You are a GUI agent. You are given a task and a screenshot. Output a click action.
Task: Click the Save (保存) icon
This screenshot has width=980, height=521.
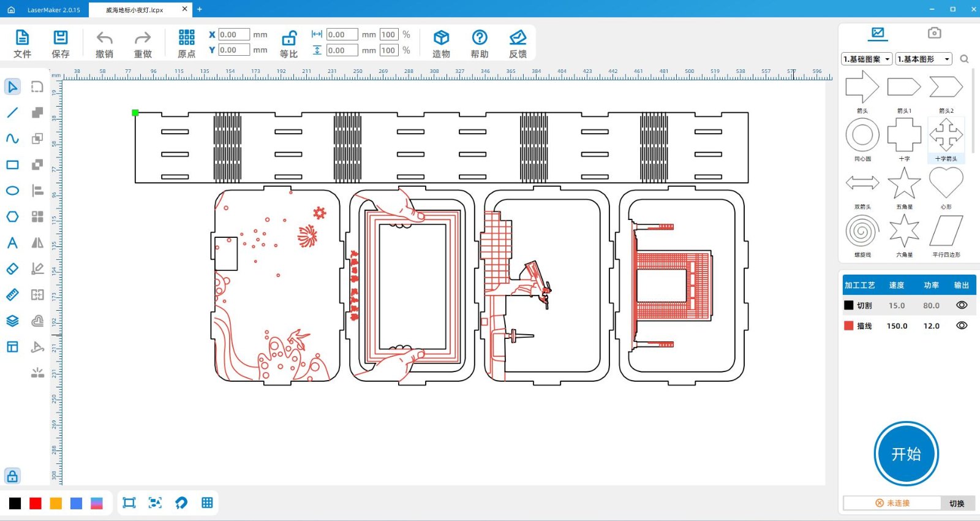tap(61, 38)
